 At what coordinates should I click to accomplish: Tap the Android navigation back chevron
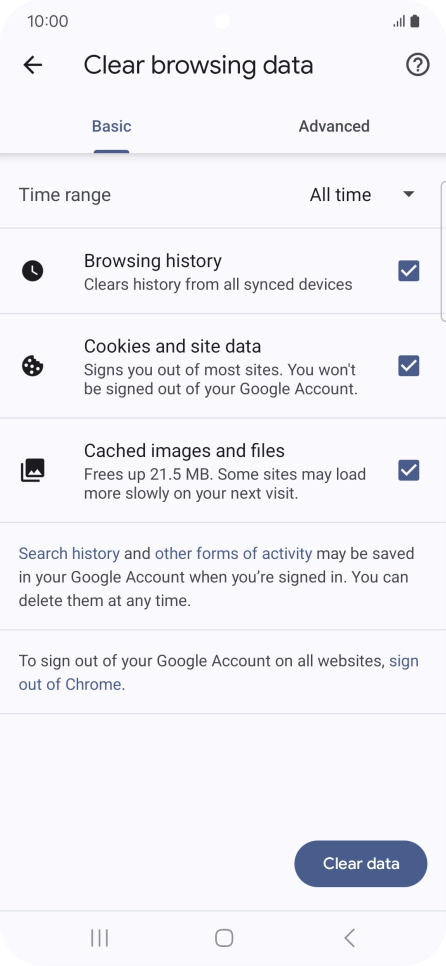349,938
